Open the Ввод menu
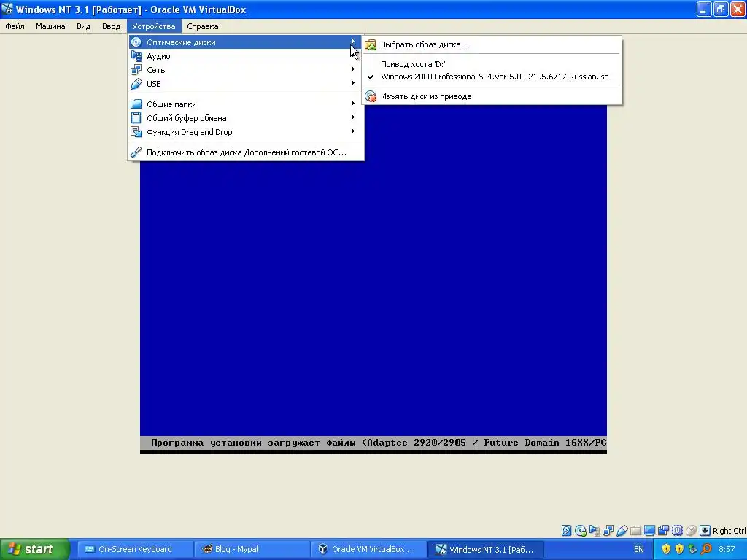747x560 pixels. (111, 26)
